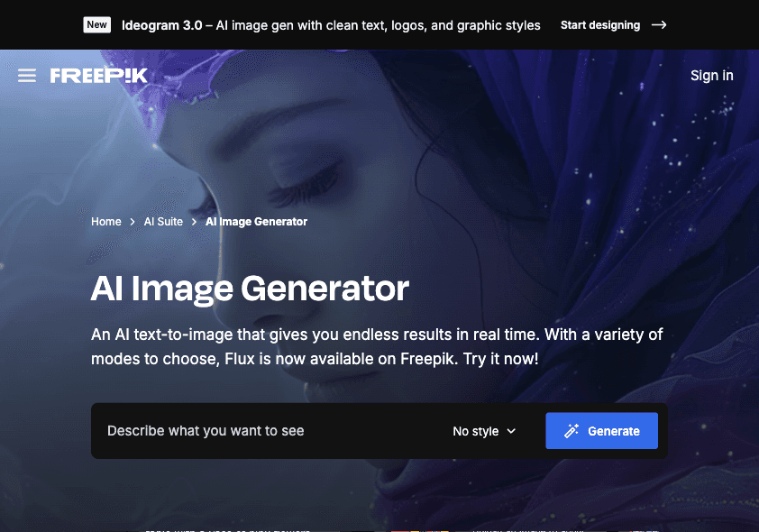Click the New badge in banner

click(96, 24)
